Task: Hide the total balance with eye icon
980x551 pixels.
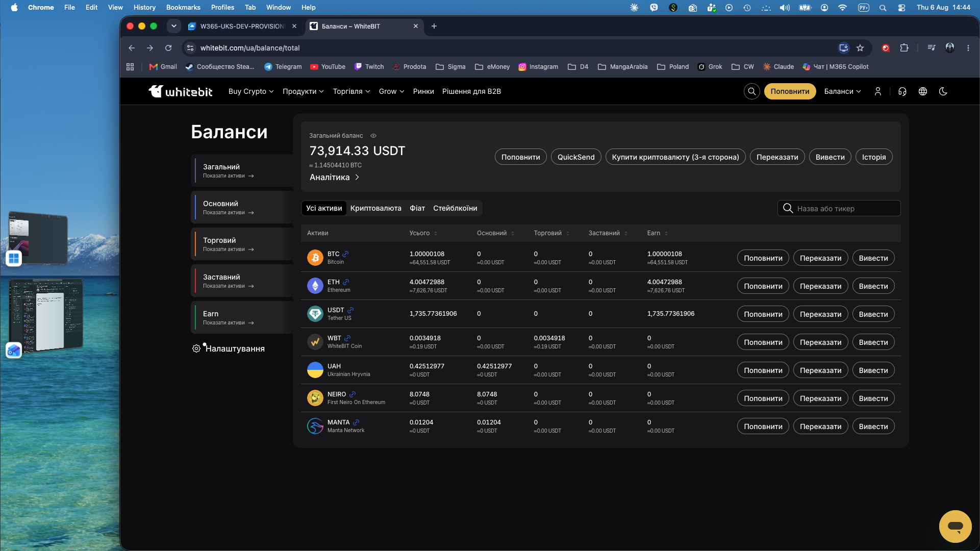Action: (x=373, y=136)
